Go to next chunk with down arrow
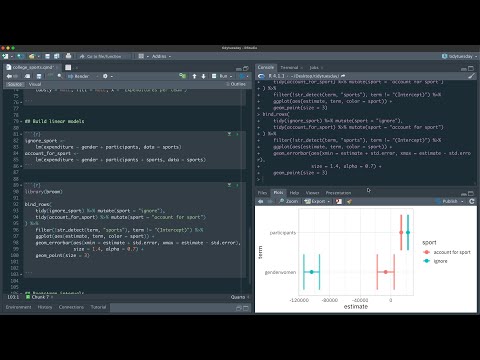480x360 pixels. pyautogui.click(x=203, y=76)
